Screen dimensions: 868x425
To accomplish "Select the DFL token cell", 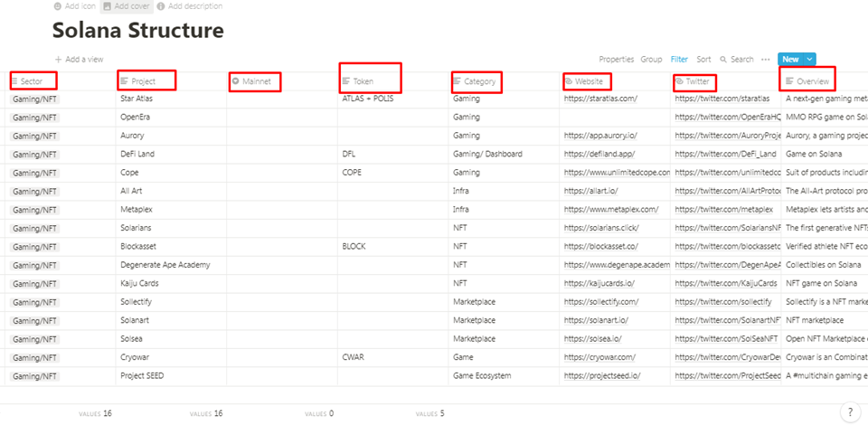I will click(393, 155).
